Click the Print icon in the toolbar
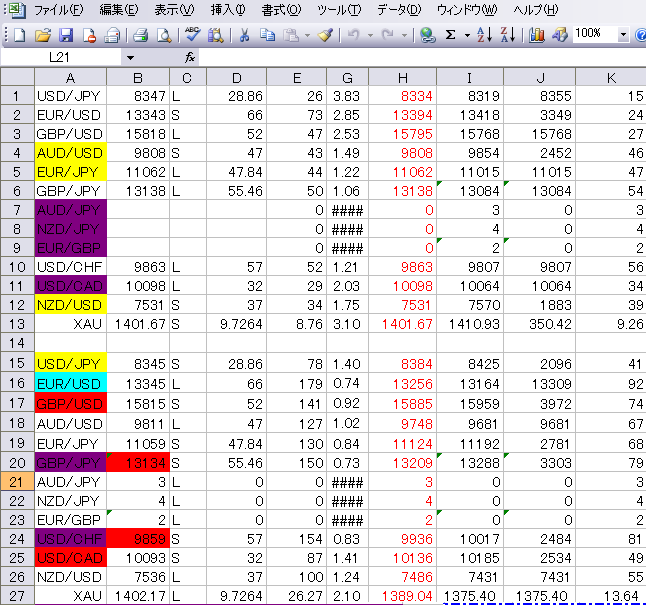646x605 pixels. [x=140, y=35]
